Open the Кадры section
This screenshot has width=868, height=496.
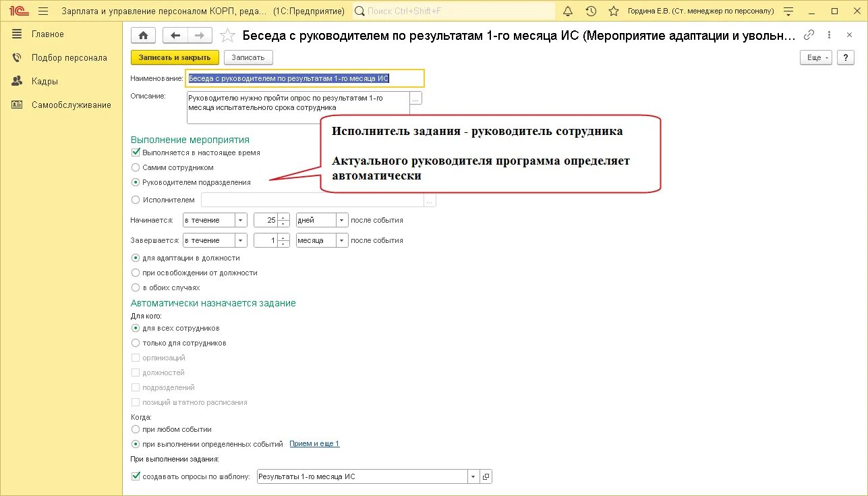(45, 82)
